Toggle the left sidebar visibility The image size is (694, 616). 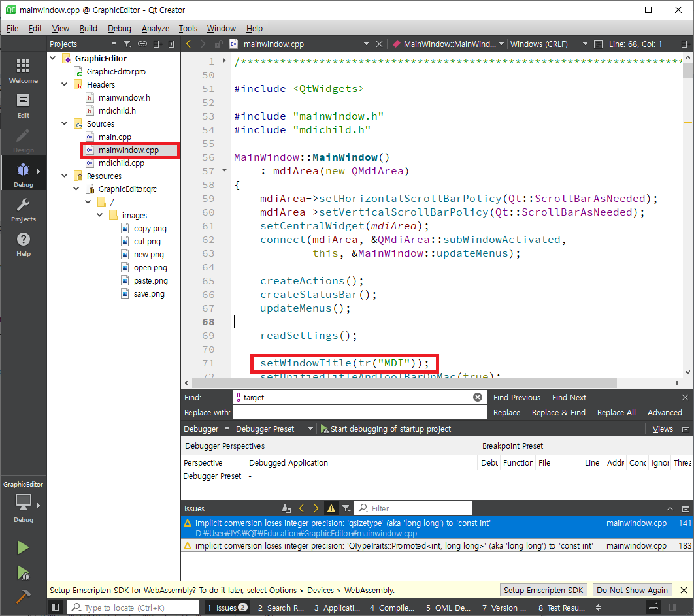[56, 608]
